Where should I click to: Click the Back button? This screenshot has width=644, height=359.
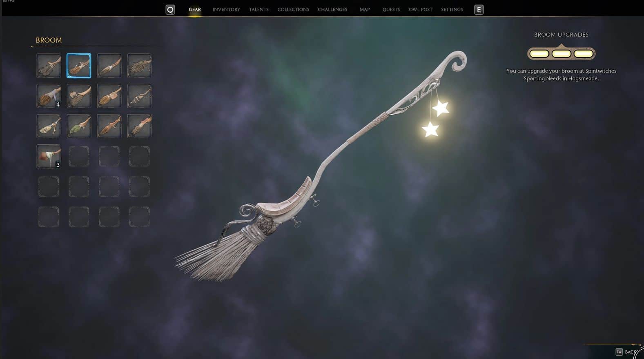tap(631, 352)
